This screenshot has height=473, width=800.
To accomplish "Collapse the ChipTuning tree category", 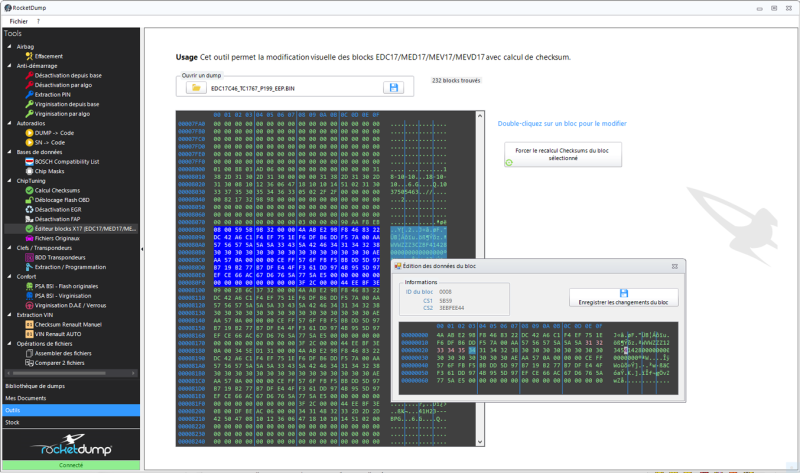I will [10, 180].
